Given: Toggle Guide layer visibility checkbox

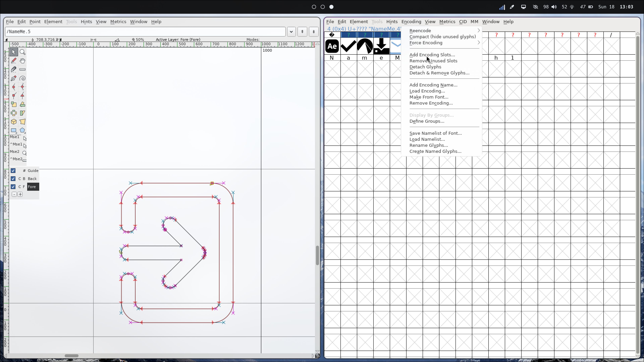Looking at the screenshot, I should click(x=13, y=171).
